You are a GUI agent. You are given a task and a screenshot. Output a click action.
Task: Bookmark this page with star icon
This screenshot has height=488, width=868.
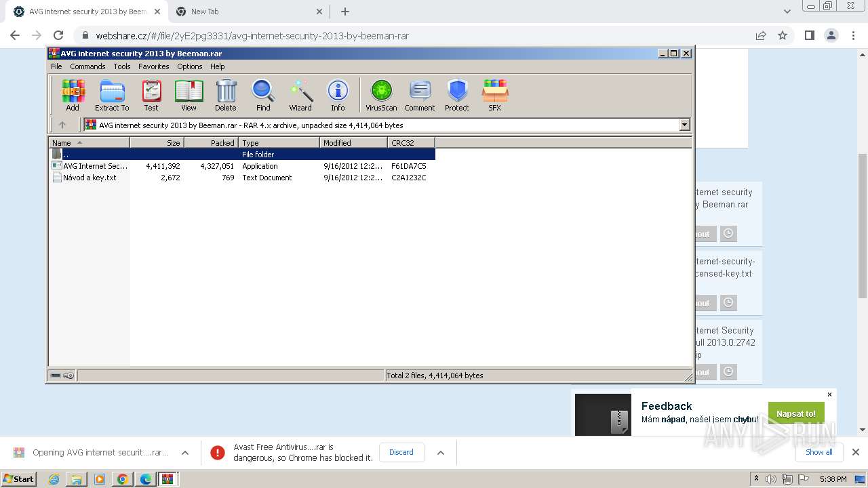[783, 35]
